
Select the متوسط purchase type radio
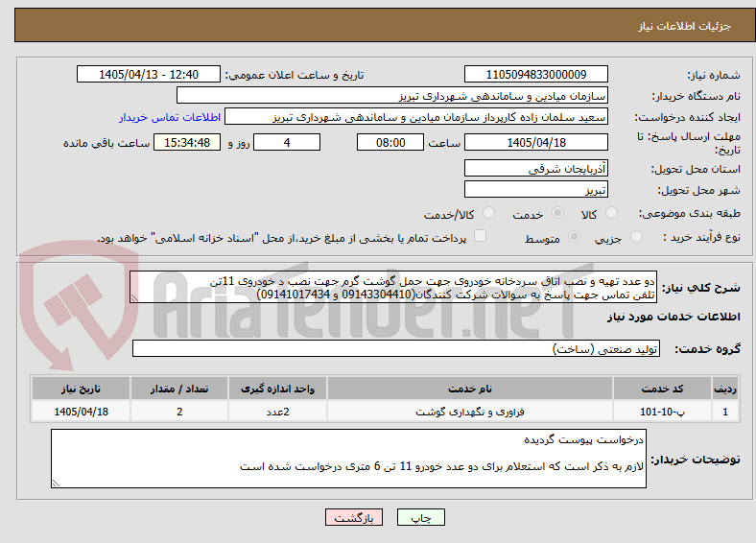point(574,237)
